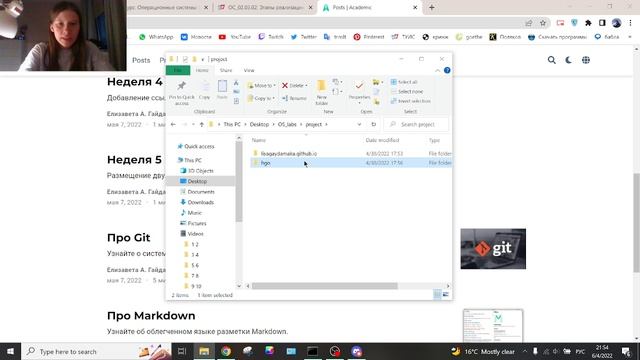Open the YouTube bookmark
This screenshot has width=640, height=360.
click(235, 37)
